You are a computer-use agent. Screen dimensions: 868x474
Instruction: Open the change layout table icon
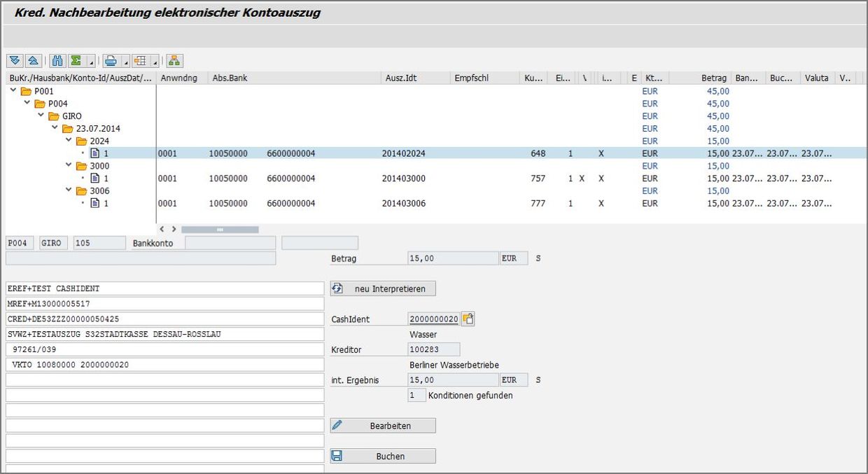point(139,61)
